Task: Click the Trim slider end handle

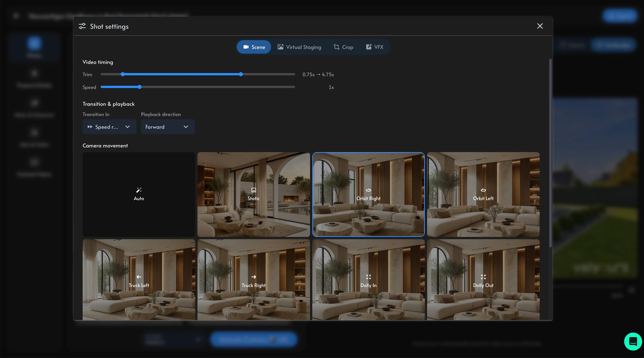Action: coord(241,74)
